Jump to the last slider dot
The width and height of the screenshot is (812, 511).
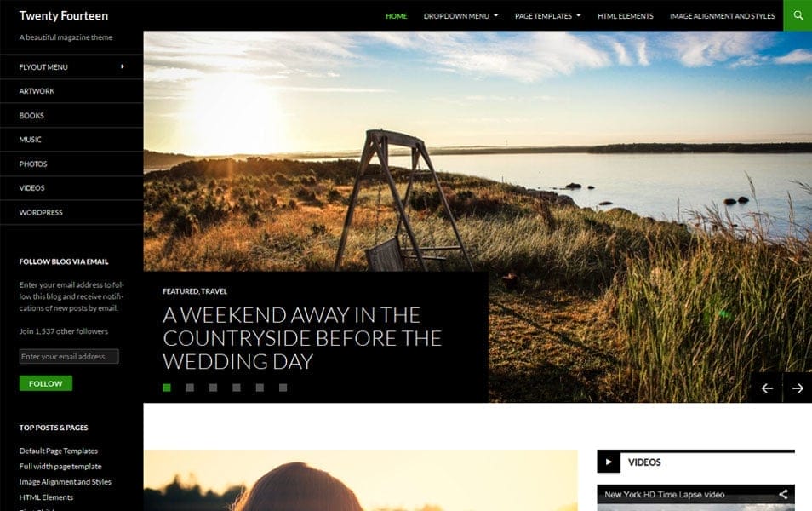283,388
